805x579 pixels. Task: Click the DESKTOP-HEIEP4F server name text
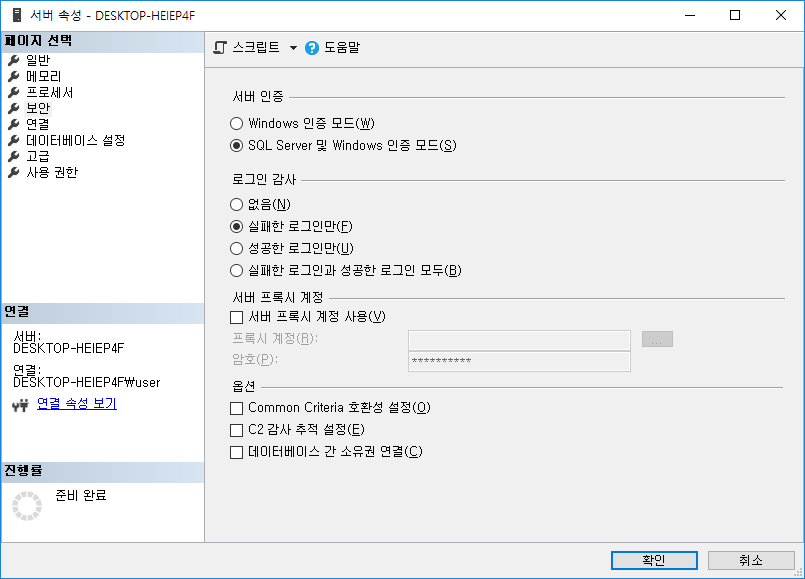coord(68,349)
